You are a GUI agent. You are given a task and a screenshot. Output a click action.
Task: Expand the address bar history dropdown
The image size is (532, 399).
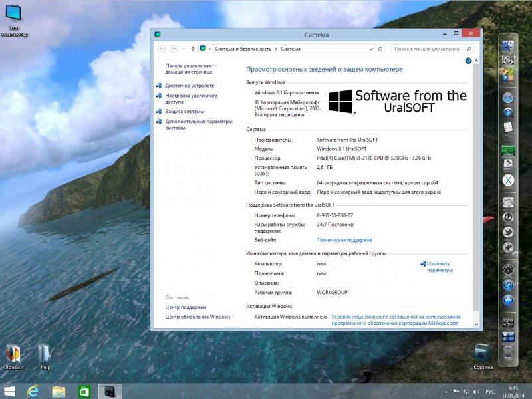tap(371, 49)
